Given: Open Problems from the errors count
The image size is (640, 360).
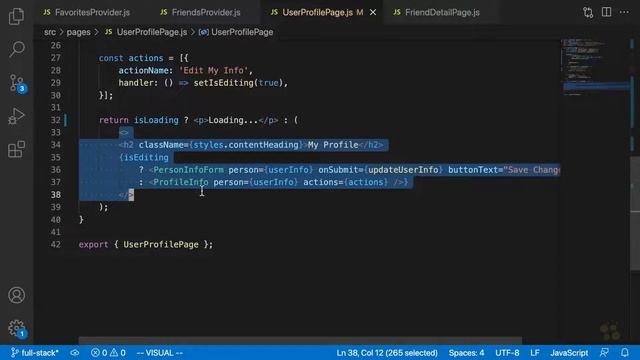Looking at the screenshot, I should pos(99,353).
